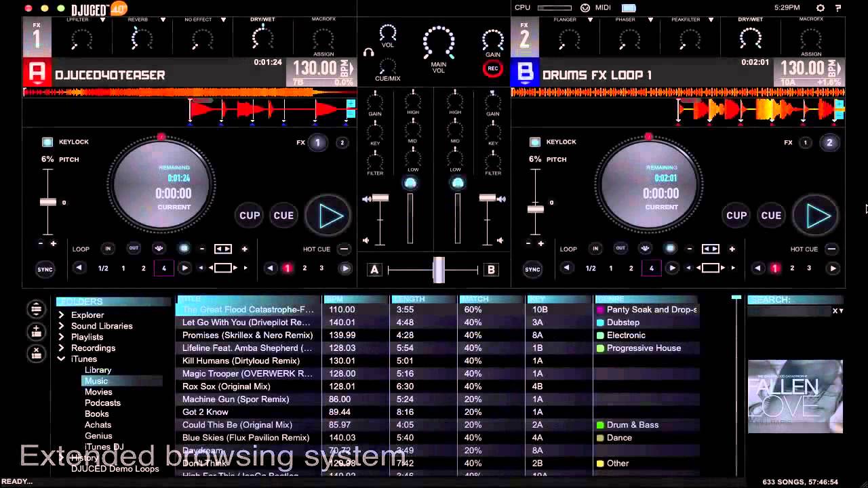Set loop IN point on deck B
Image resolution: width=868 pixels, height=488 pixels.
pos(595,249)
